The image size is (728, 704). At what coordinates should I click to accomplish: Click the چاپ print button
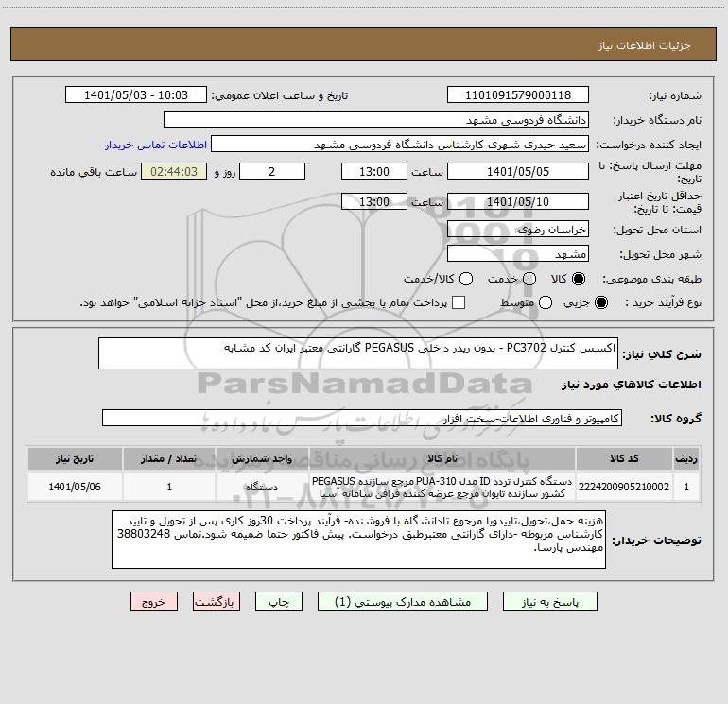tap(279, 602)
